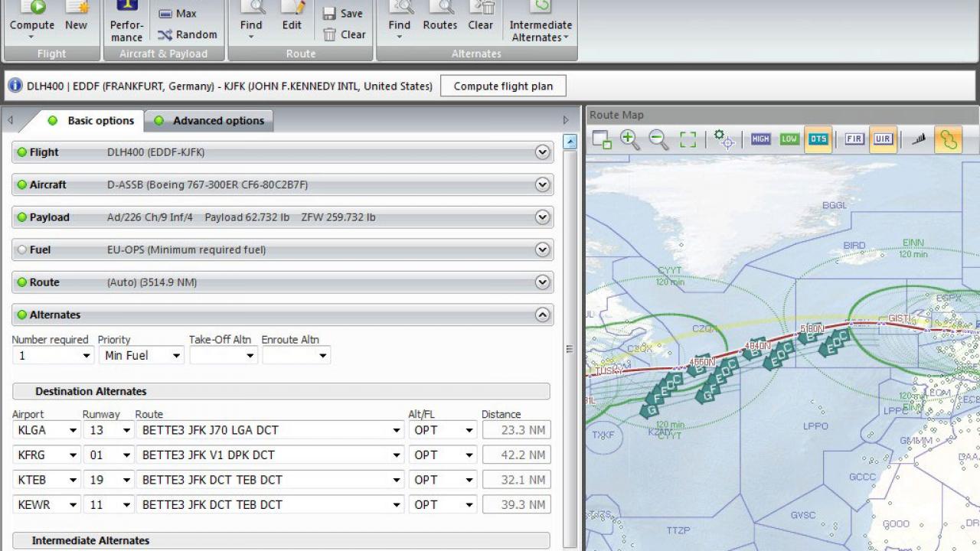Viewport: 980px width, 551px height.
Task: Select the map zoom-out magnifier tool
Action: [x=657, y=140]
